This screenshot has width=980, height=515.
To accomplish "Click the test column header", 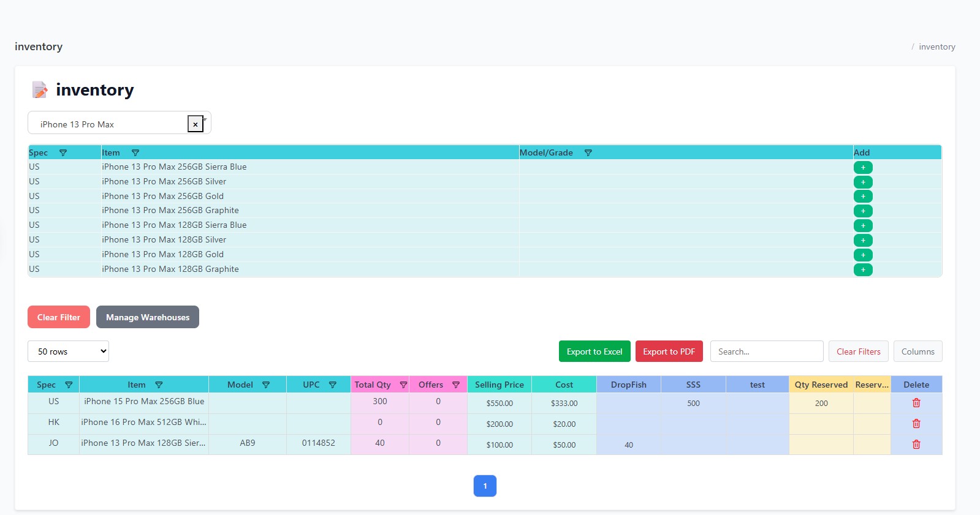I will pos(758,385).
